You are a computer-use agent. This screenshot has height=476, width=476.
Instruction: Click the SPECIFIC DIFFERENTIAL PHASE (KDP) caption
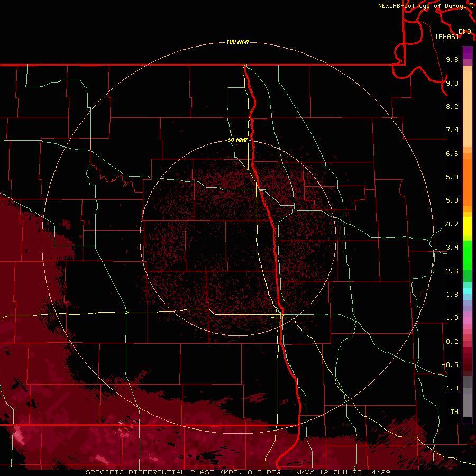tap(166, 472)
